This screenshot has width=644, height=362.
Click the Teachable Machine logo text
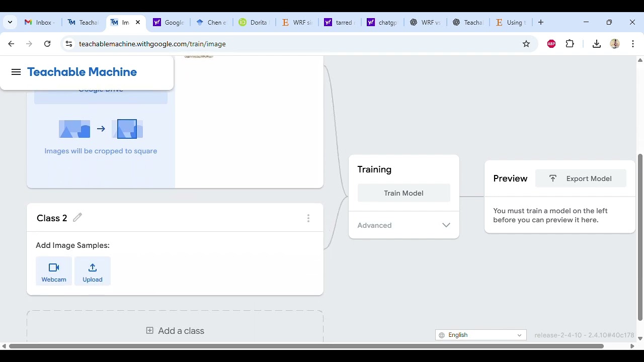pyautogui.click(x=82, y=72)
